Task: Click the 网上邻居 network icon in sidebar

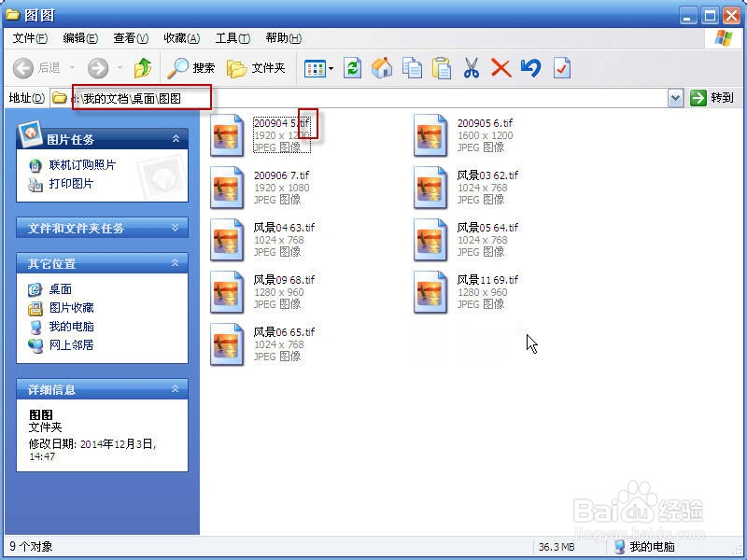Action: (x=35, y=345)
